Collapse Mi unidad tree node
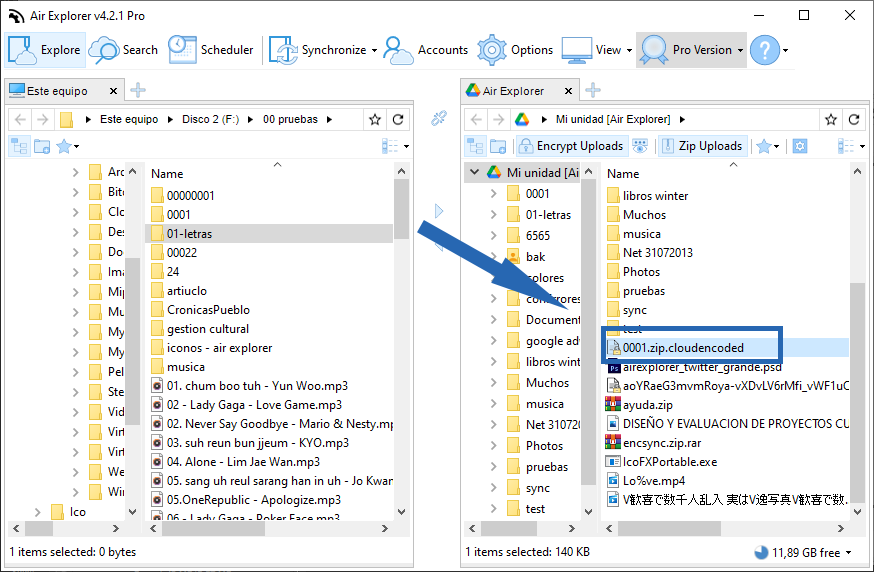874x572 pixels. (474, 172)
